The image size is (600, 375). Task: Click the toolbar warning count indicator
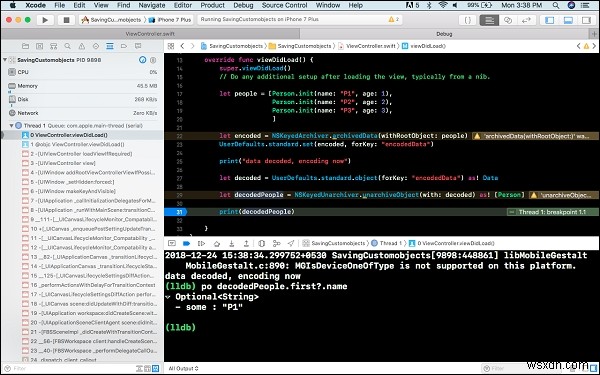(394, 20)
